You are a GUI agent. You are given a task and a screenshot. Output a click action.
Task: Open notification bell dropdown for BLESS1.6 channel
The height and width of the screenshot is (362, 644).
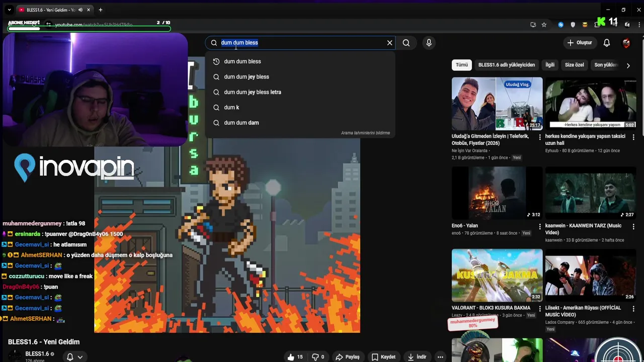pyautogui.click(x=74, y=357)
